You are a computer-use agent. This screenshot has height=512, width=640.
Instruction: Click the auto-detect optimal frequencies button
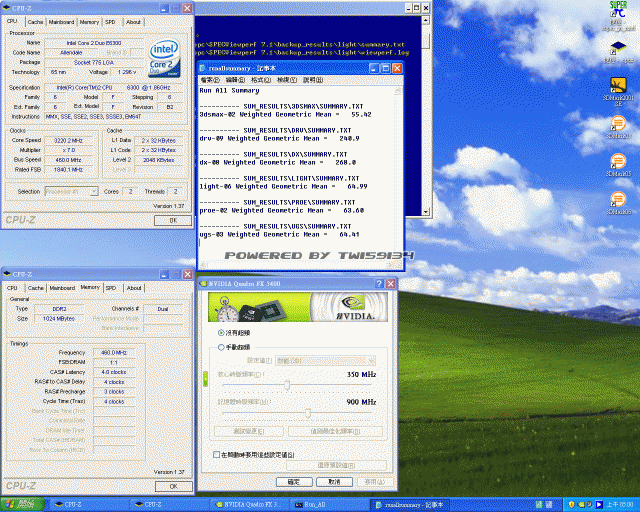pos(336,431)
